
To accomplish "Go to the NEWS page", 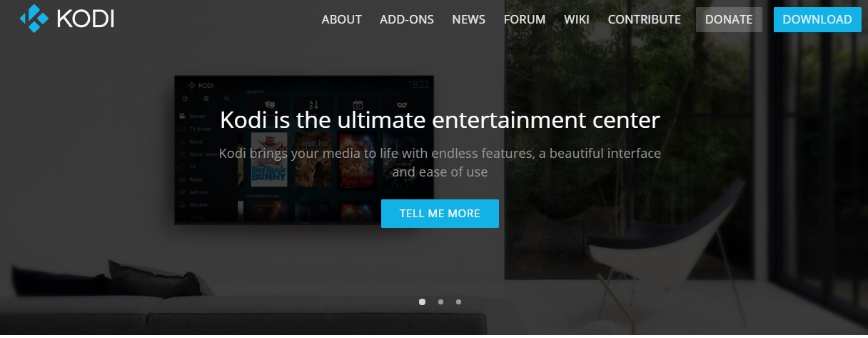I will [x=468, y=19].
